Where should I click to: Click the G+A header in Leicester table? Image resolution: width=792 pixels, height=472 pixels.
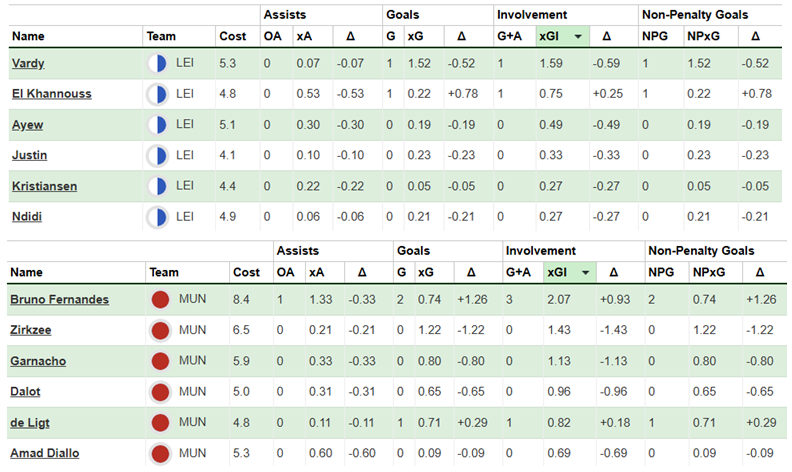click(x=510, y=36)
